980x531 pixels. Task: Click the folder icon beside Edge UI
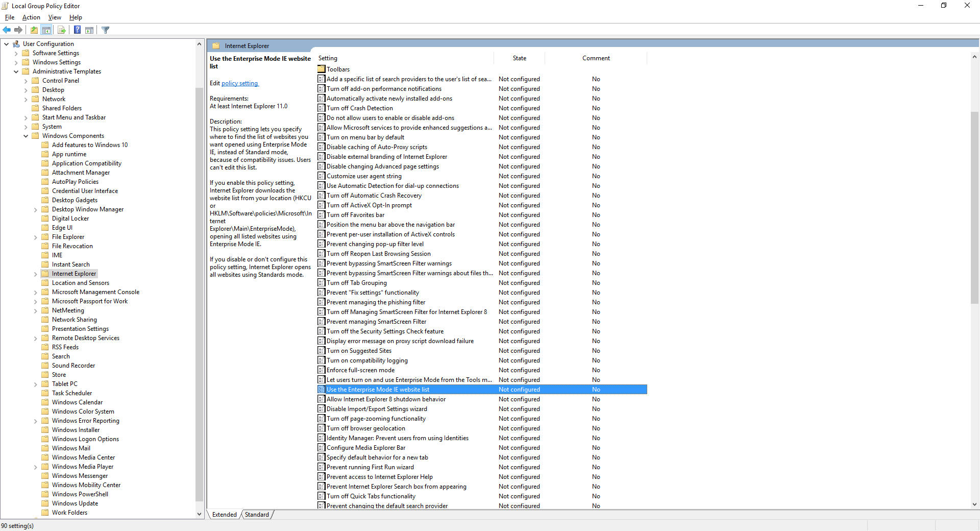coord(45,228)
